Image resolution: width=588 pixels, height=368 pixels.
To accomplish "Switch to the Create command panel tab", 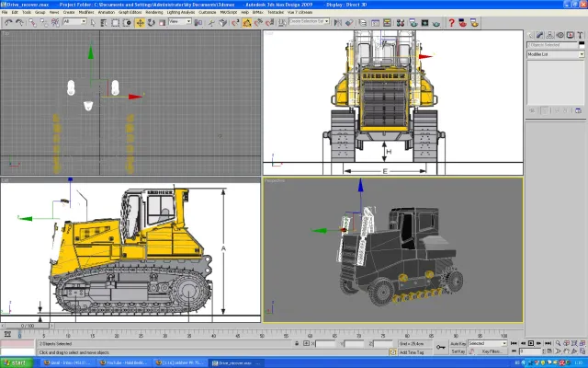I will tap(530, 35).
